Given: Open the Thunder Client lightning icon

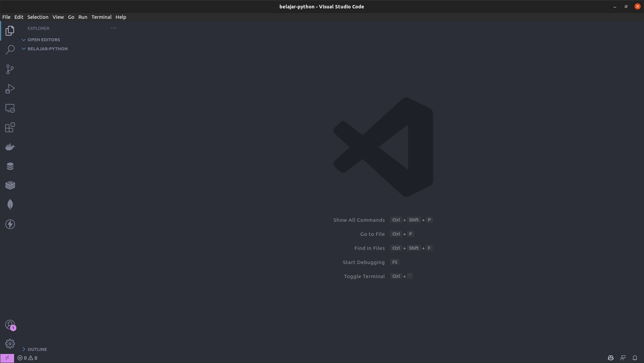Looking at the screenshot, I should (x=10, y=224).
